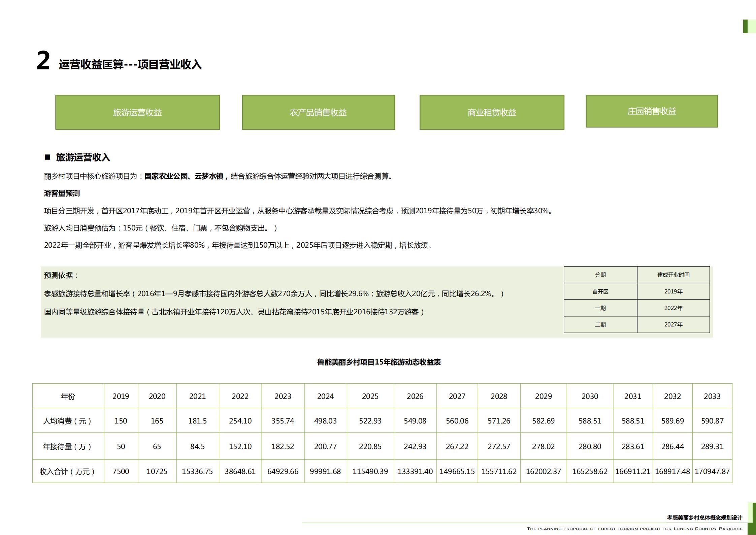Click the 84.5 visitor count cell
The image size is (756, 535).
198,446
